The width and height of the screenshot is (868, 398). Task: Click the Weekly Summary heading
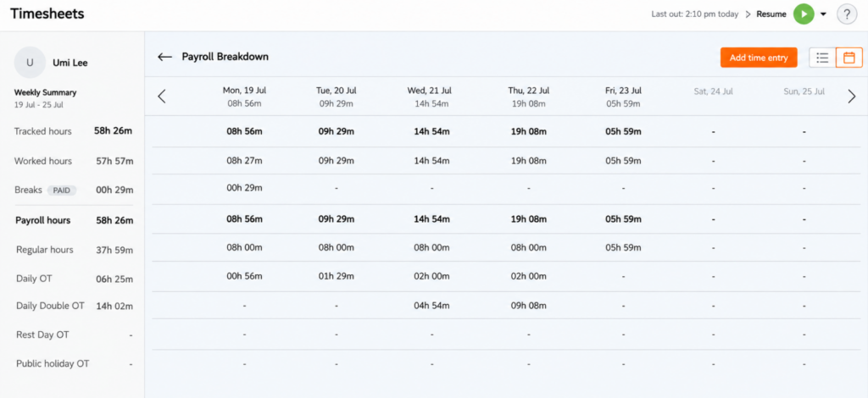(x=46, y=92)
